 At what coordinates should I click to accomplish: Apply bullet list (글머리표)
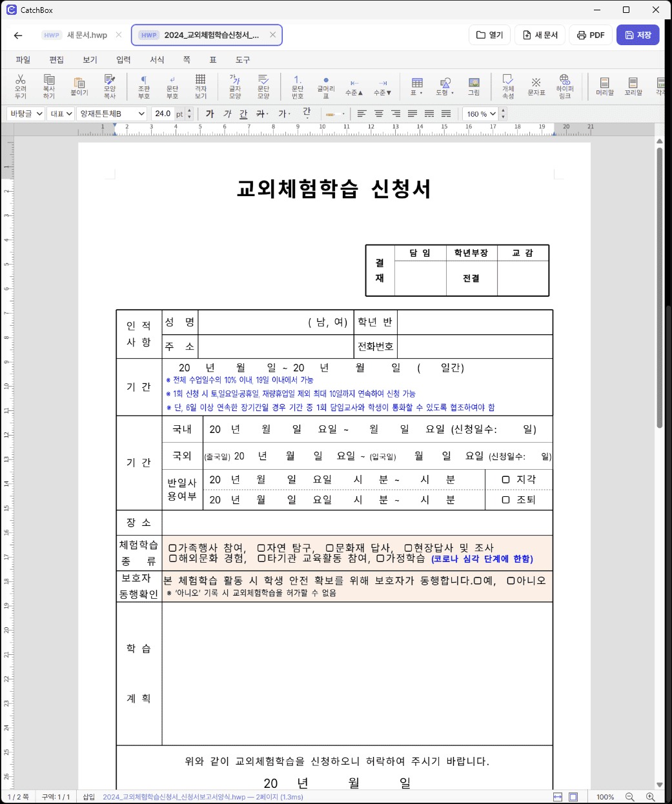[326, 86]
